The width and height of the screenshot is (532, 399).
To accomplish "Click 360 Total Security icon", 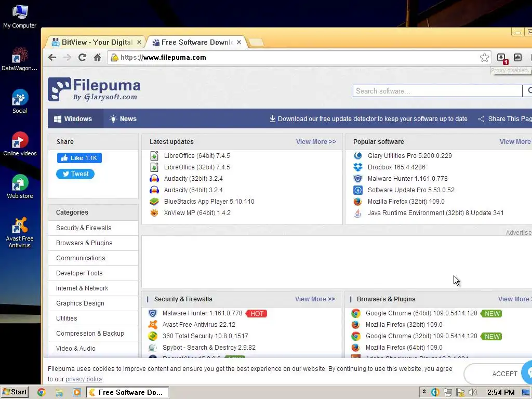I will point(153,336).
